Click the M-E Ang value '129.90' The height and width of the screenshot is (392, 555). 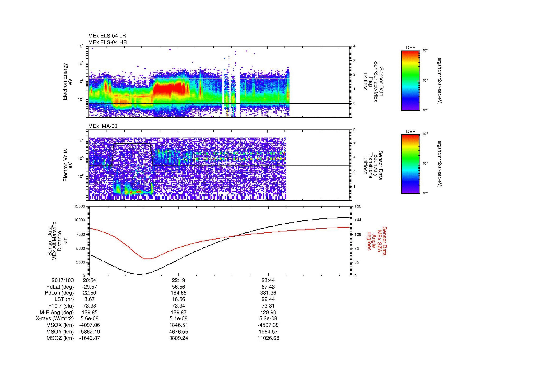click(x=268, y=312)
